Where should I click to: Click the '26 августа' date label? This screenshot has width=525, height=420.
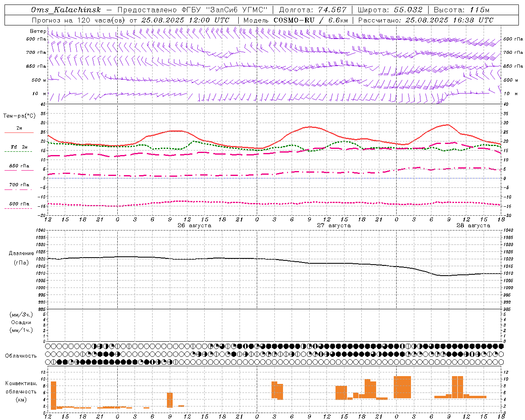pos(194,226)
